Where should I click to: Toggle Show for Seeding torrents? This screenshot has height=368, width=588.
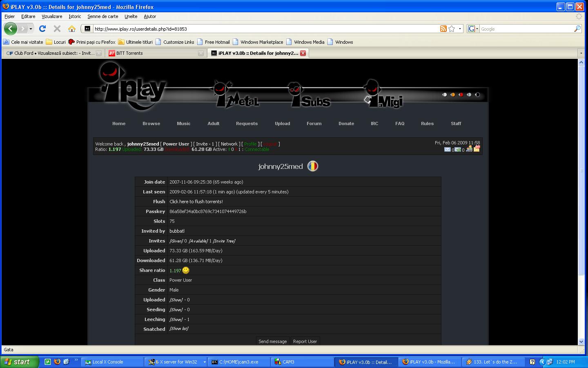(x=176, y=310)
